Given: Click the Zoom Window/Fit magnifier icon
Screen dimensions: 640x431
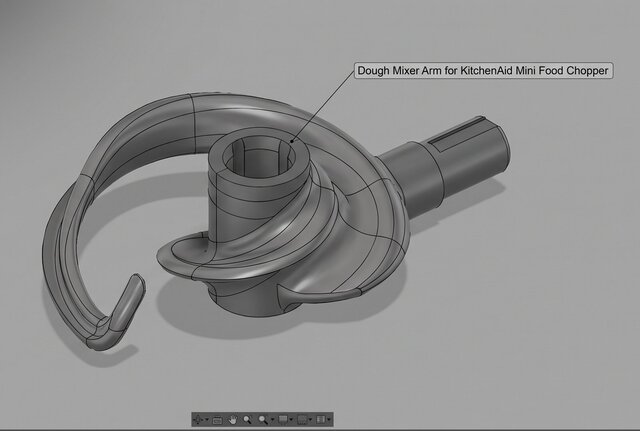Looking at the screenshot, I should (263, 420).
